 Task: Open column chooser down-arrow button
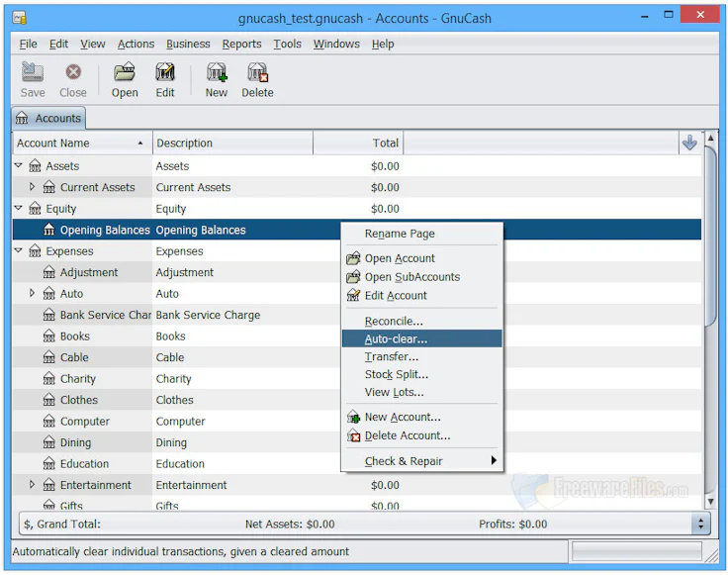pos(689,143)
